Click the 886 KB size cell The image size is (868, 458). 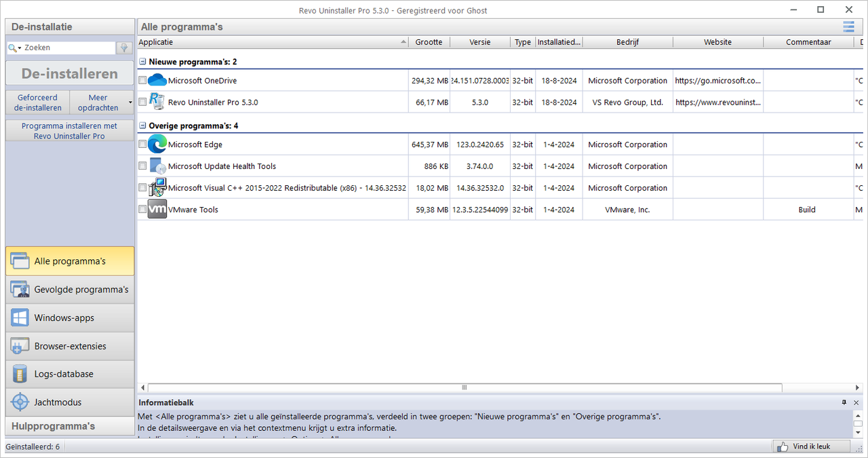(429, 166)
